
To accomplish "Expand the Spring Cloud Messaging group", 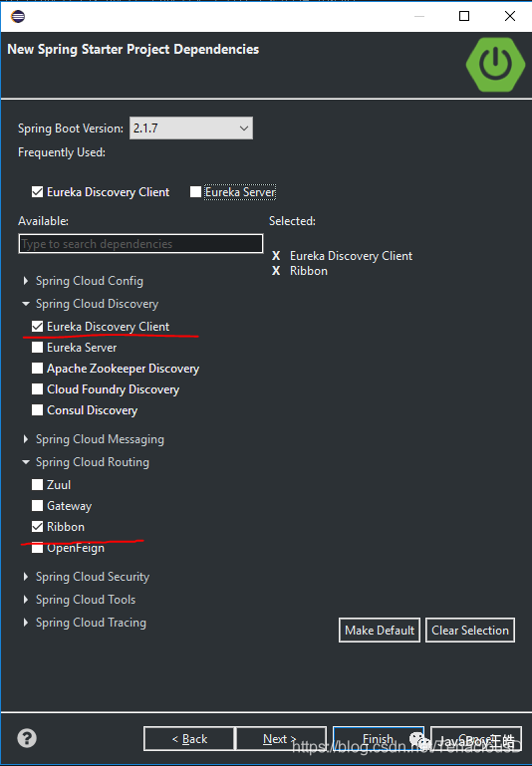I will tap(25, 439).
